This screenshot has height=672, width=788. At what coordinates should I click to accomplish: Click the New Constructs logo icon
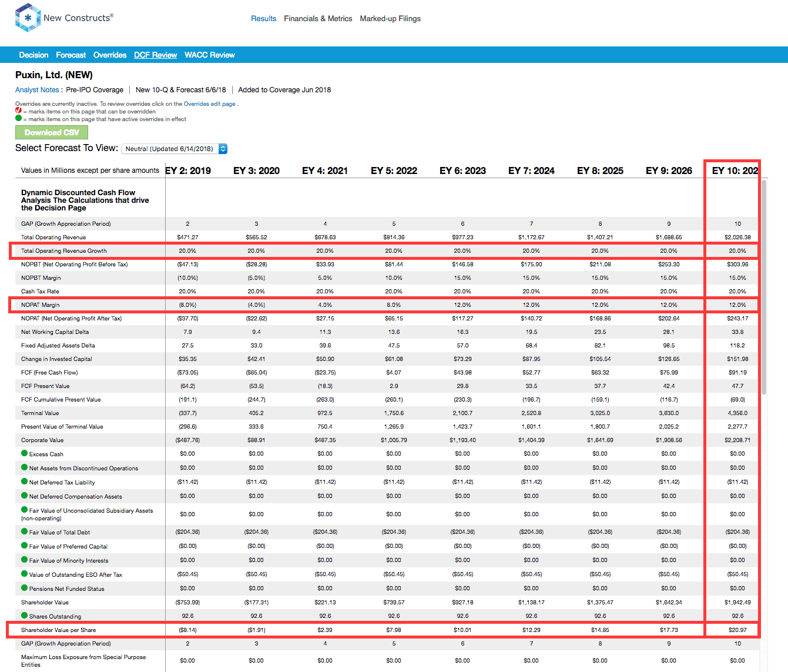click(28, 18)
